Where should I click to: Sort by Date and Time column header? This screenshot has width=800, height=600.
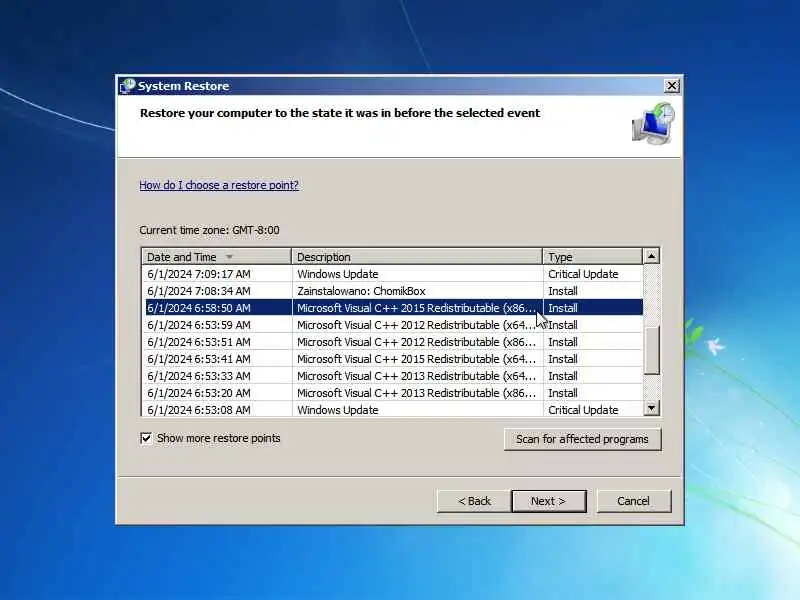click(216, 257)
